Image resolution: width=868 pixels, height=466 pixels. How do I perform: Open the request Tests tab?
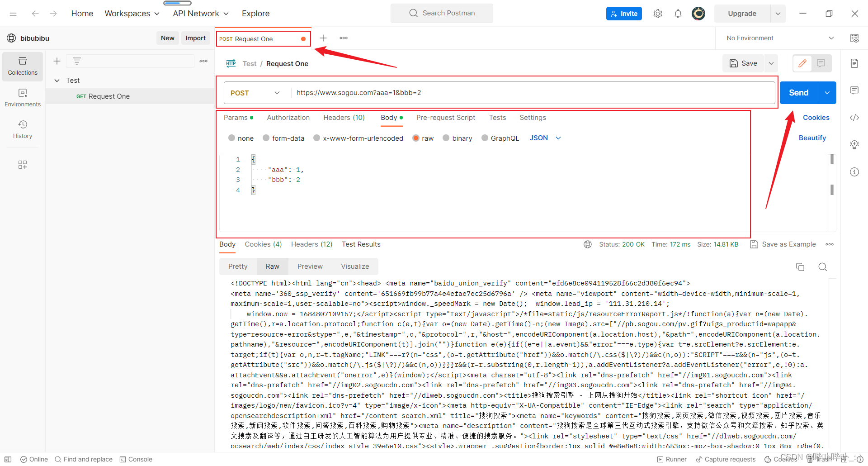498,118
